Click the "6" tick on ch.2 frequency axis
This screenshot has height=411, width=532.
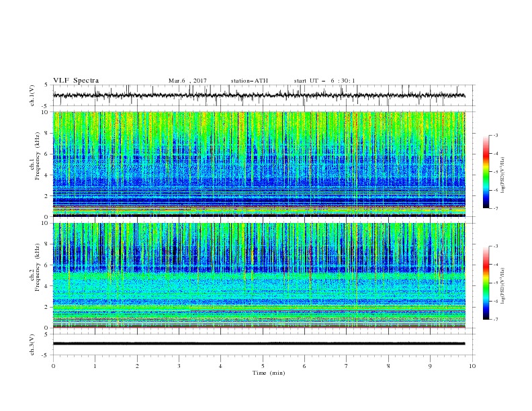pyautogui.click(x=46, y=265)
